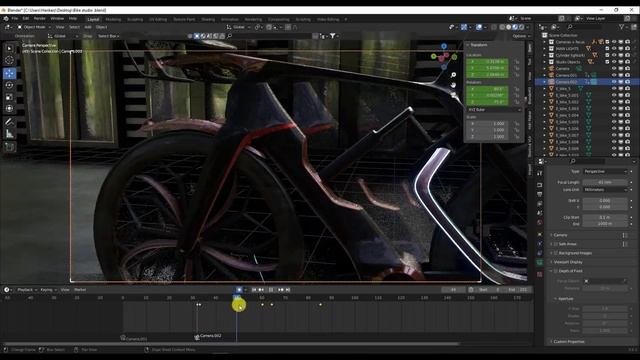This screenshot has width=640, height=360.
Task: Open timeline Playback popover
Action: tap(26, 290)
